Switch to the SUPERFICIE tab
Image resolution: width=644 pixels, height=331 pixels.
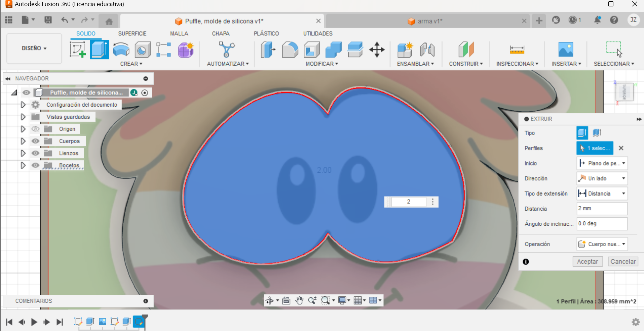pos(132,34)
